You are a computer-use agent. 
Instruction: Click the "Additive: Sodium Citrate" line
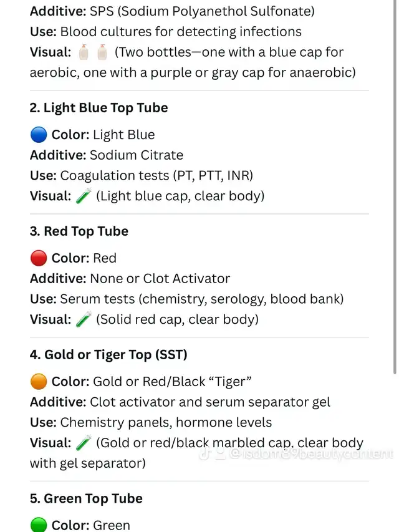point(107,155)
